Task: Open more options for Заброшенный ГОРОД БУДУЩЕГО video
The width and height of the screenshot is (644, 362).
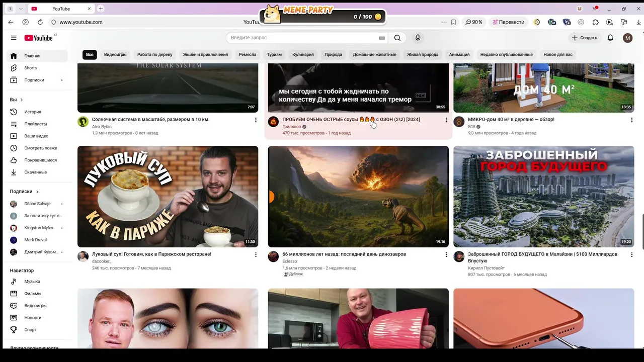Action: (631, 255)
